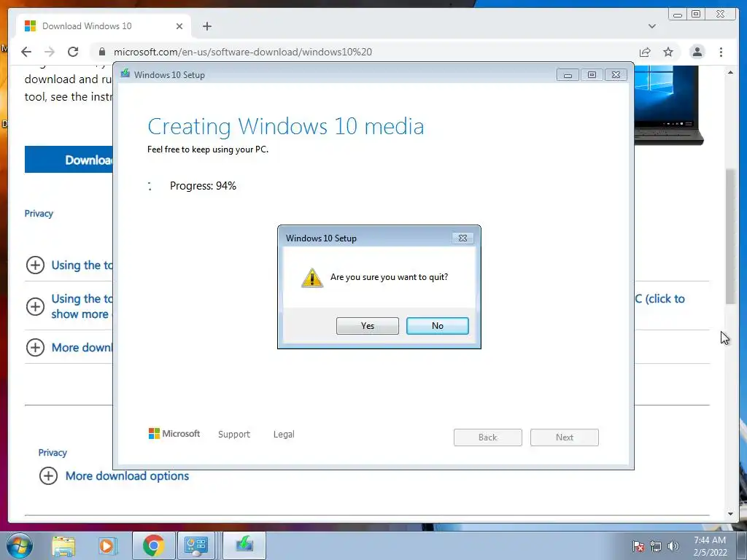Close the quit confirmation dialog
This screenshot has width=747, height=560.
[462, 238]
